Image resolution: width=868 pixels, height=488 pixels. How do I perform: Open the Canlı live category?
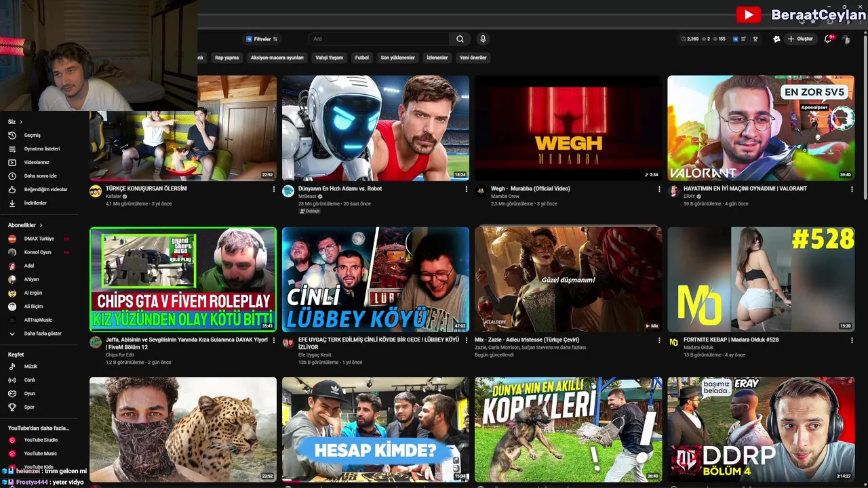29,380
